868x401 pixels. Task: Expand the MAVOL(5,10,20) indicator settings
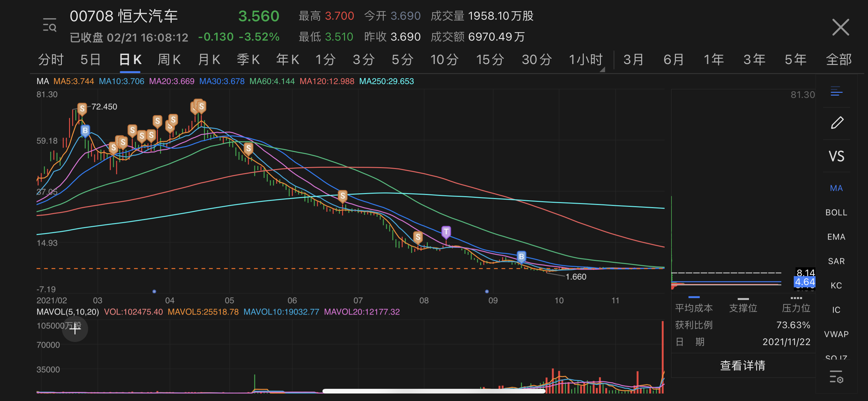coord(67,312)
